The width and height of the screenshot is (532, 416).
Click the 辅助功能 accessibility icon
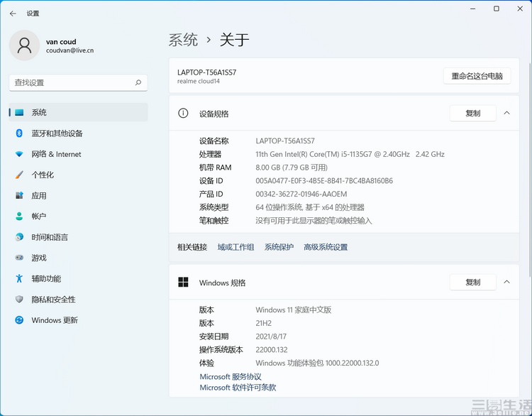(x=19, y=278)
